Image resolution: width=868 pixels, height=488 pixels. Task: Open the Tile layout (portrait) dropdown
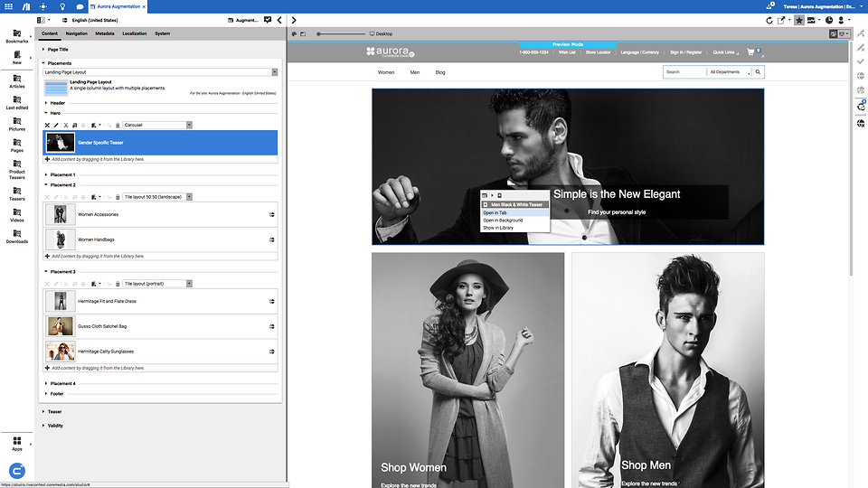[x=157, y=284]
